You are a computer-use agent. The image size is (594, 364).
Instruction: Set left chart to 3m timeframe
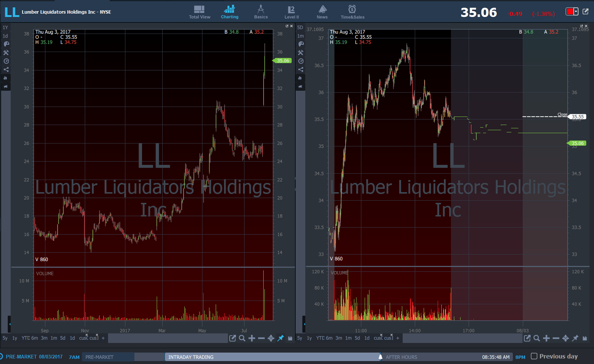(x=44, y=338)
